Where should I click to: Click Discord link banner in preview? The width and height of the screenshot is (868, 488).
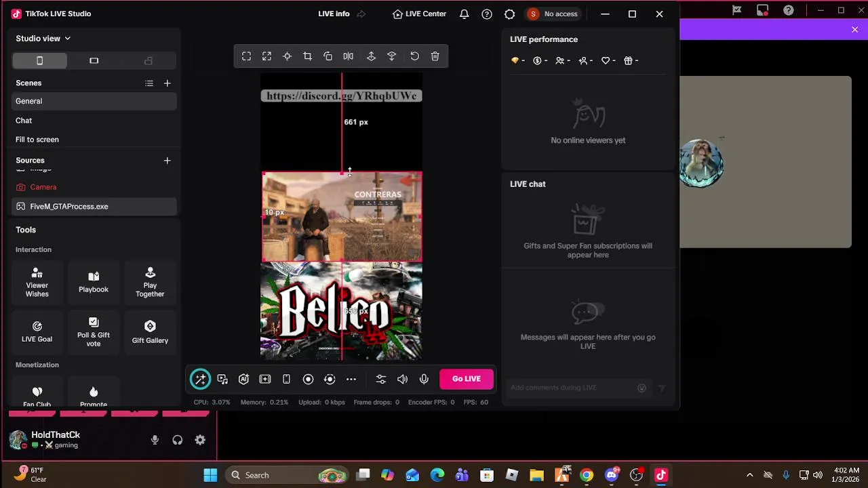(x=342, y=96)
